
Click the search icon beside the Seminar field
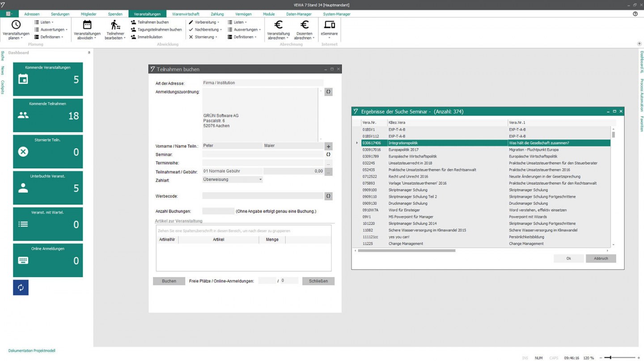[x=328, y=154]
